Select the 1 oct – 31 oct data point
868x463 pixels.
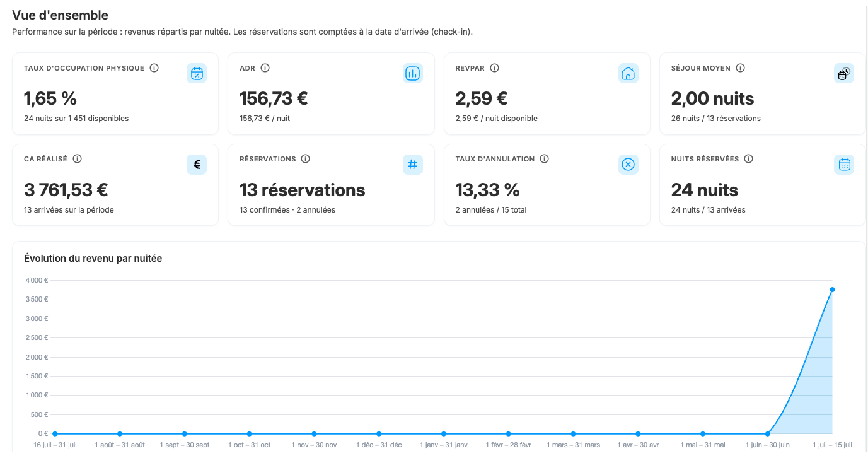click(x=250, y=434)
